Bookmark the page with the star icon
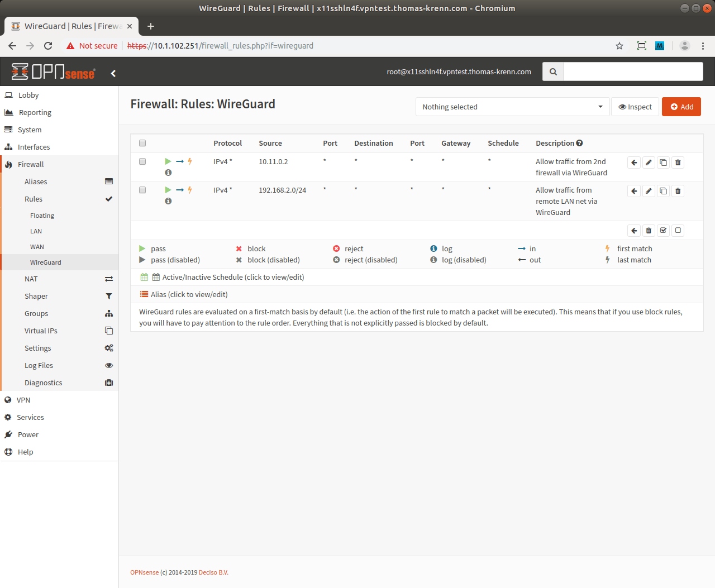Screen dimensions: 715x588 619,46
